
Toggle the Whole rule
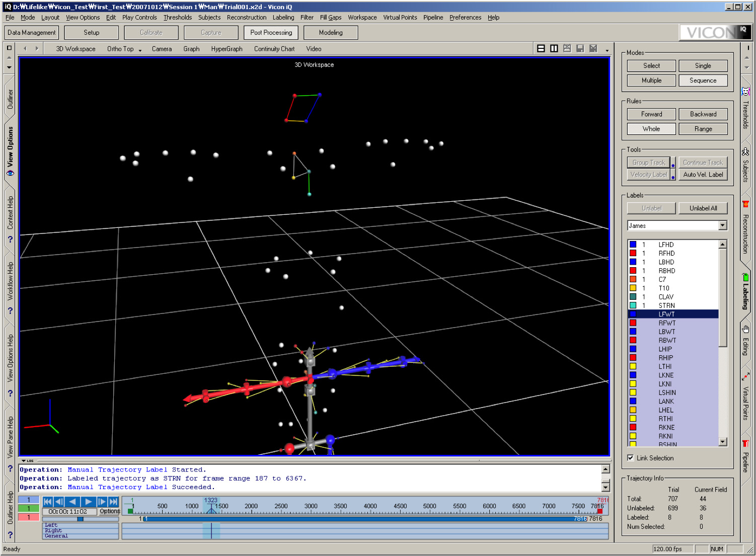[x=651, y=129]
